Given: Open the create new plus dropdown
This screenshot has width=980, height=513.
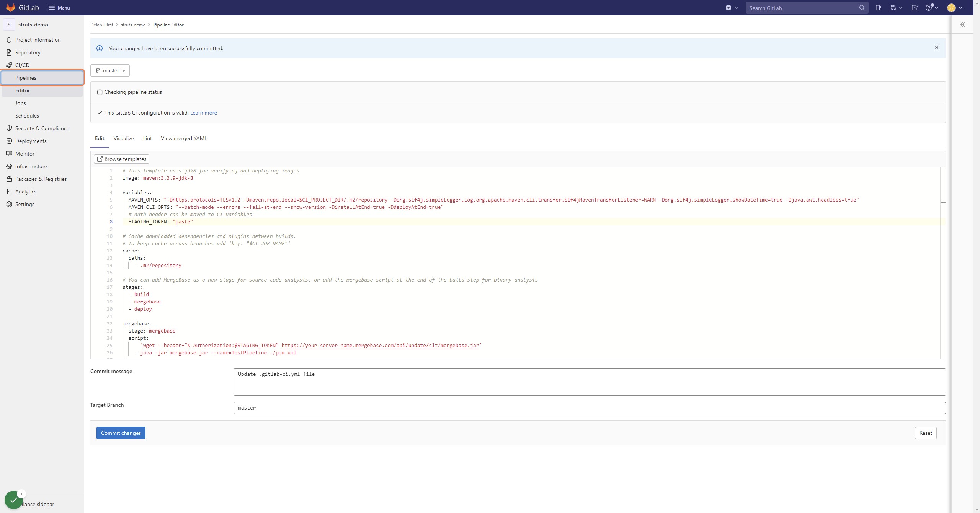Looking at the screenshot, I should coord(732,8).
